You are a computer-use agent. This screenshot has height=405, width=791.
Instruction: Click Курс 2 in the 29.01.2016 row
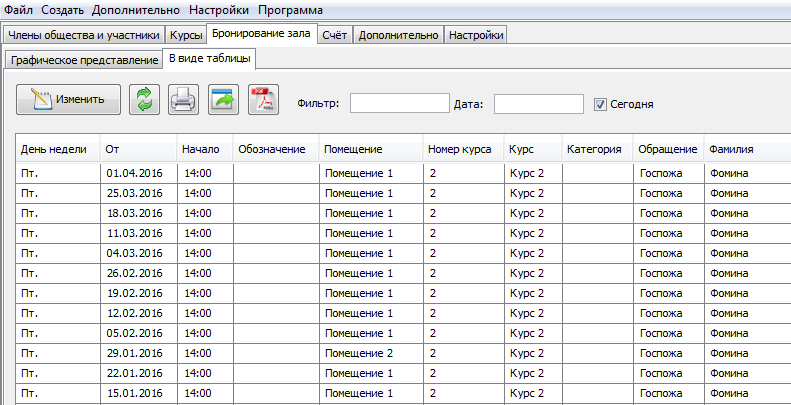tap(533, 353)
